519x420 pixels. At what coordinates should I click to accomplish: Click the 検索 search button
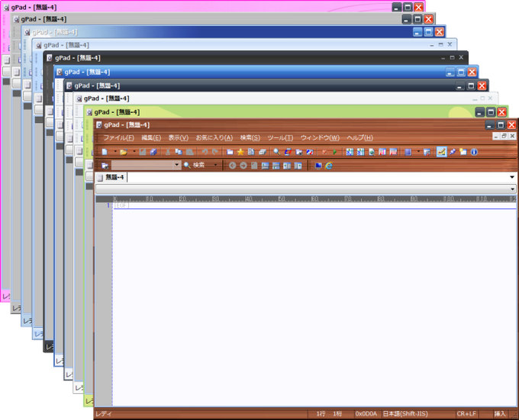[195, 165]
